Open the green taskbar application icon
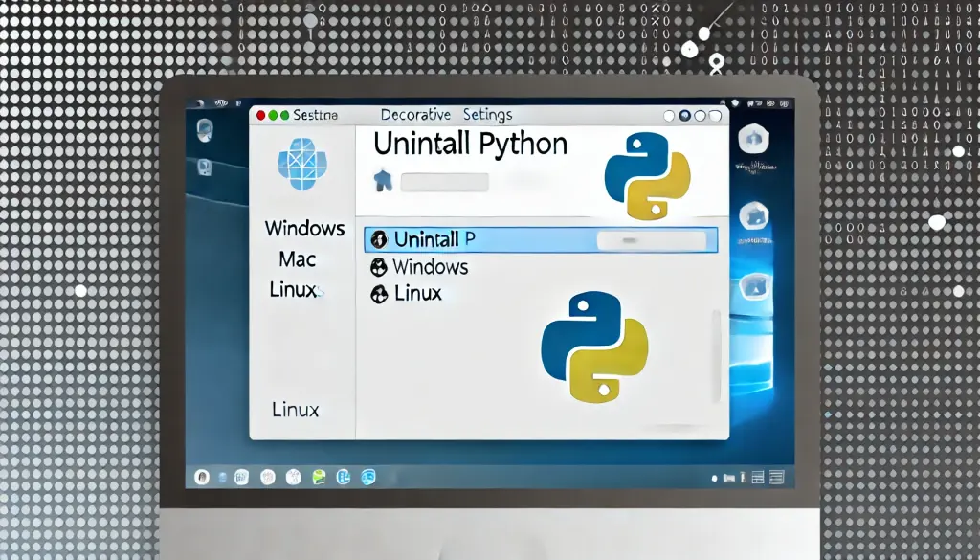Viewport: 980px width, 560px height. [x=319, y=476]
